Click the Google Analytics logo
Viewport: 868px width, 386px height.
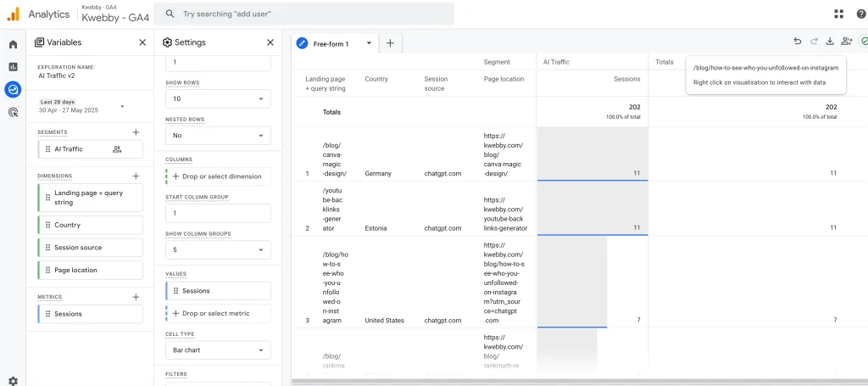coord(14,14)
